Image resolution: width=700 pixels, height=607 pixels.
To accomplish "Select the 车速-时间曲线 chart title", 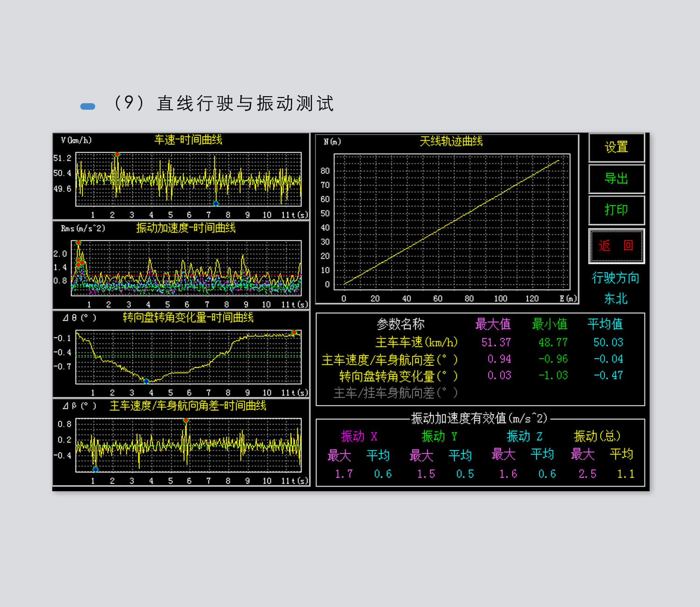I will [x=188, y=140].
